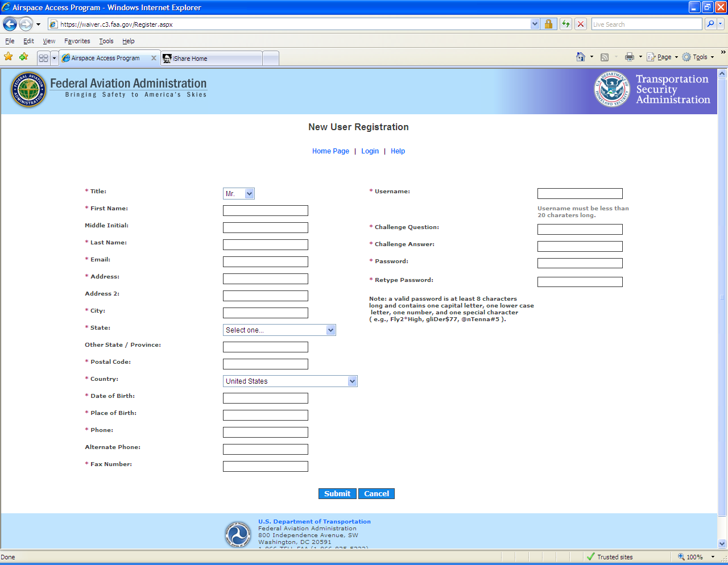The image size is (728, 565).
Task: Click the red Stop loading icon
Action: [581, 24]
